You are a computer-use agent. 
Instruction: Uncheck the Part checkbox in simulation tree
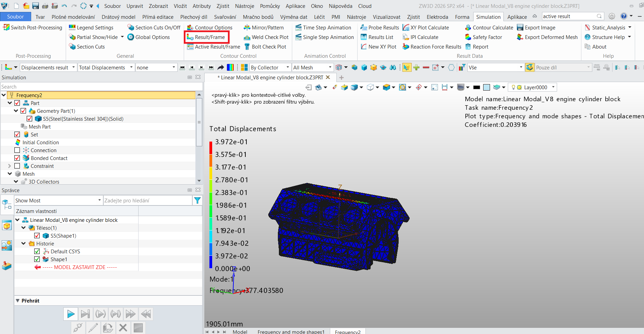tap(17, 103)
